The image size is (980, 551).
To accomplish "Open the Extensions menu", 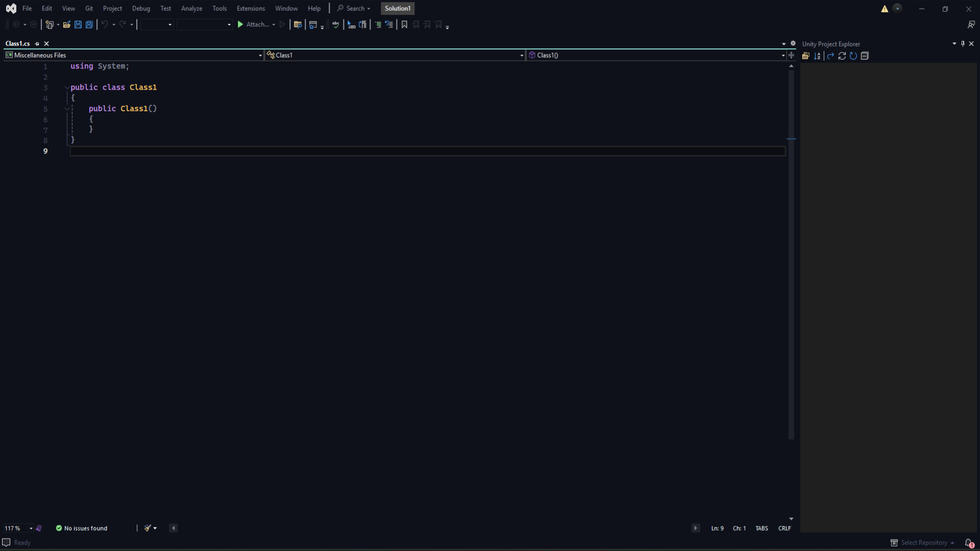I will tap(251, 9).
